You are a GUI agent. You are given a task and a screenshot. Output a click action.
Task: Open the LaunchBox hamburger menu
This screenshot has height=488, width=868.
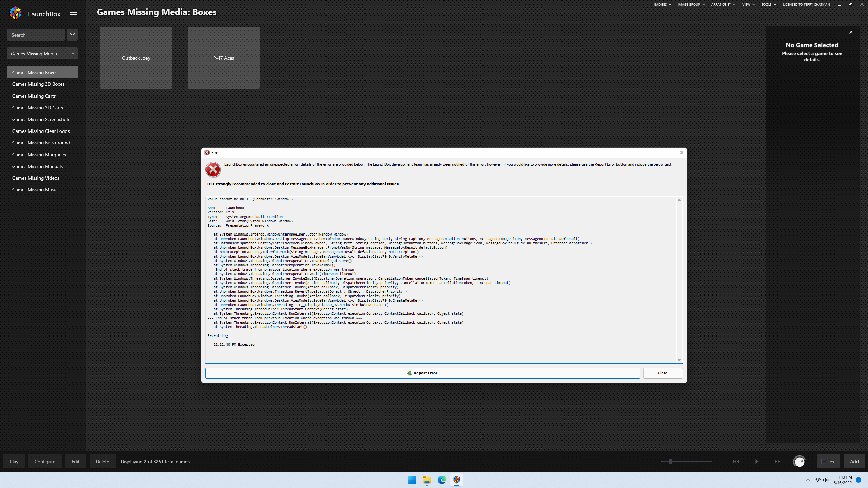[73, 14]
